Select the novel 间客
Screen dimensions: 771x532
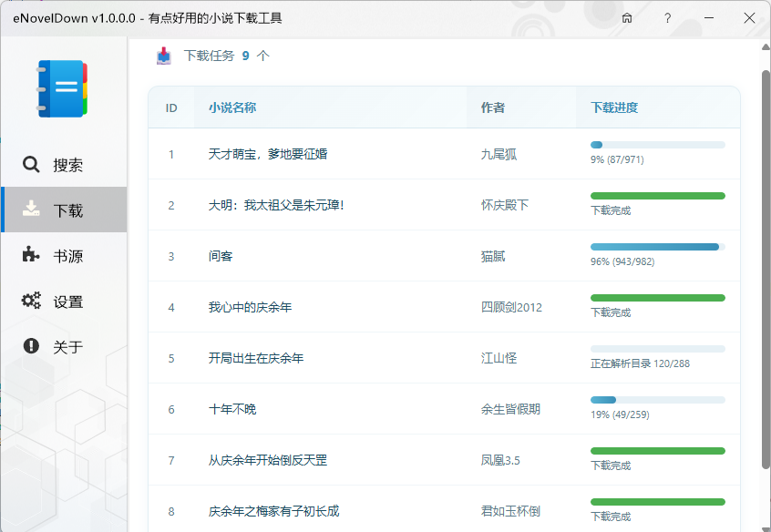tap(223, 256)
